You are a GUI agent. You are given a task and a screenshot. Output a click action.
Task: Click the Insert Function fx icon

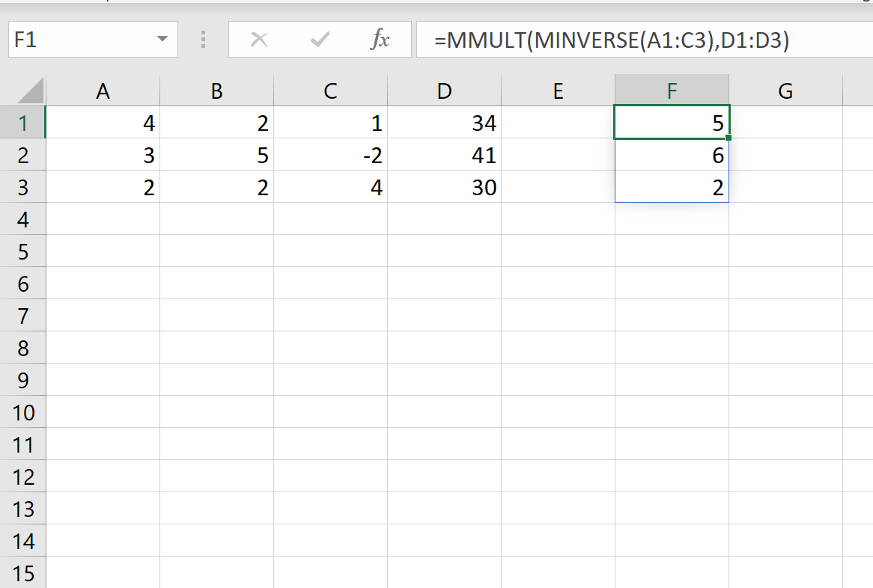click(x=380, y=41)
